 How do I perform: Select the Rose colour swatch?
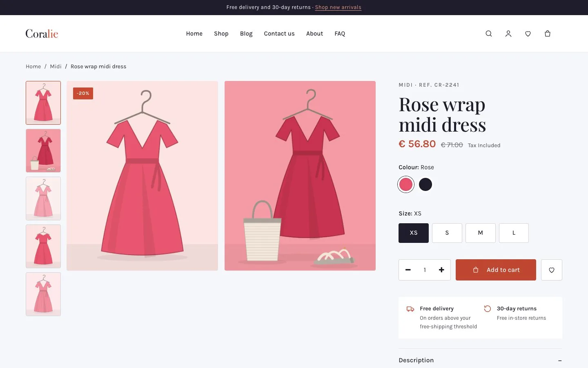(x=406, y=184)
